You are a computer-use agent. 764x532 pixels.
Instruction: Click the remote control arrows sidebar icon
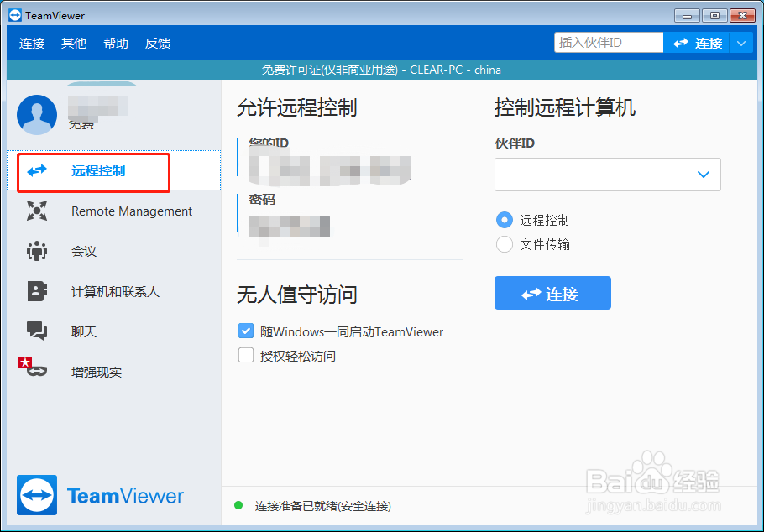coord(37,171)
